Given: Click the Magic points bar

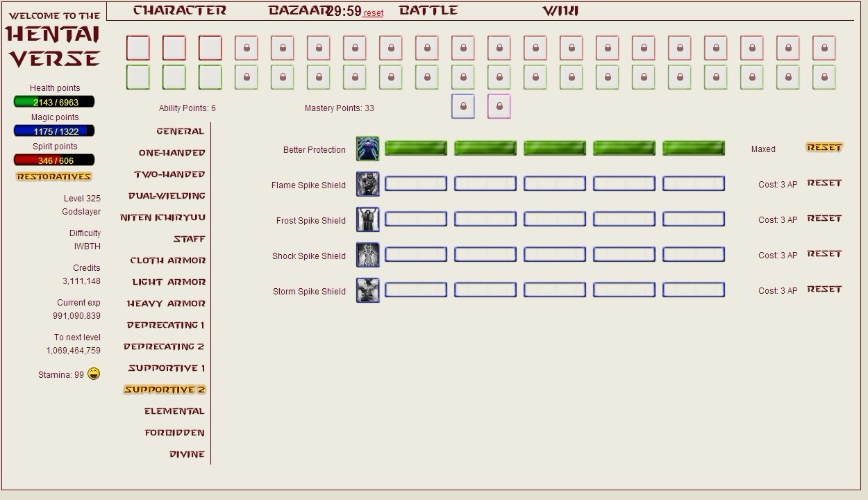Looking at the screenshot, I should point(54,131).
